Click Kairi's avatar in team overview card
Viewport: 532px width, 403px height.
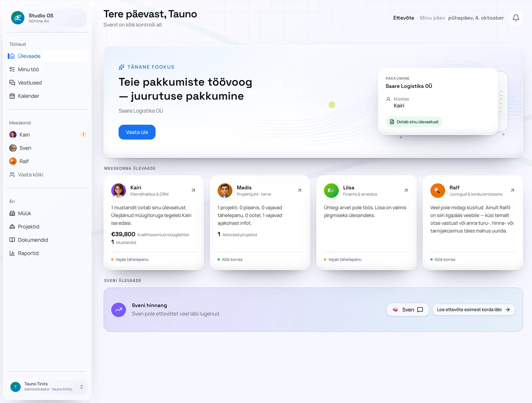tap(118, 190)
